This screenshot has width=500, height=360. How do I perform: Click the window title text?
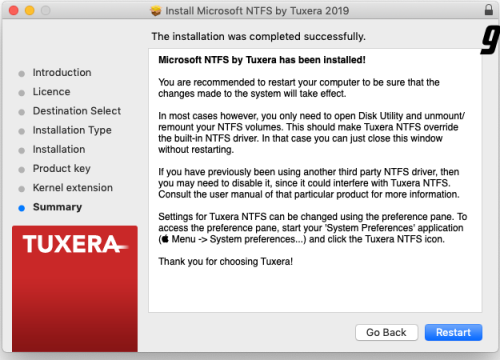[x=257, y=11]
